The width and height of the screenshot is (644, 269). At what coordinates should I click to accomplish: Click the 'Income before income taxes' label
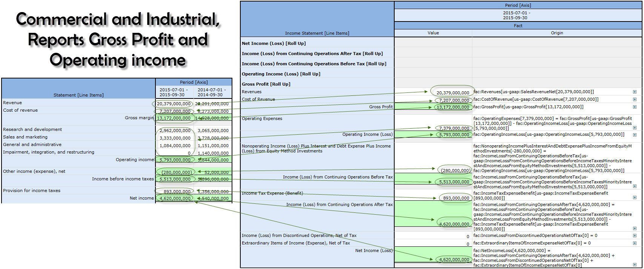[123, 179]
